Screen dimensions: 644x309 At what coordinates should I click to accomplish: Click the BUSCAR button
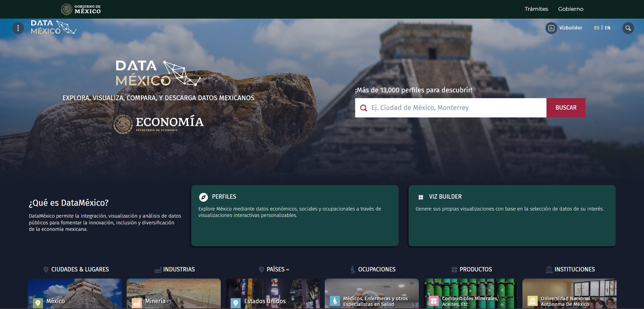[x=566, y=108]
